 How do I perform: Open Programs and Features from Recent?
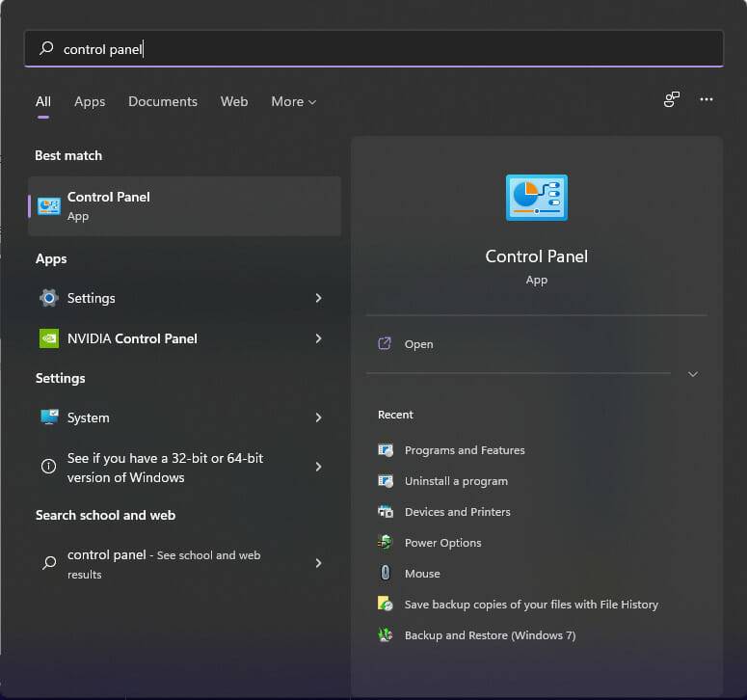(464, 450)
